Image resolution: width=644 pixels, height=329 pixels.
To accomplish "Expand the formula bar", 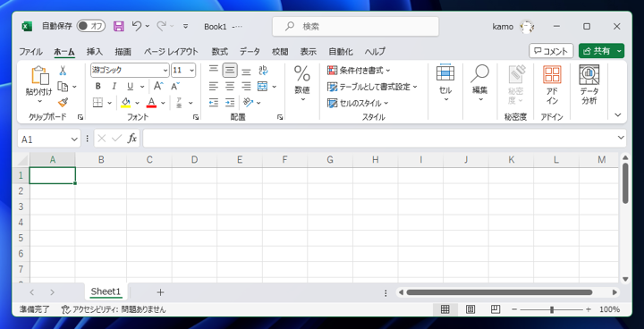I will [621, 138].
